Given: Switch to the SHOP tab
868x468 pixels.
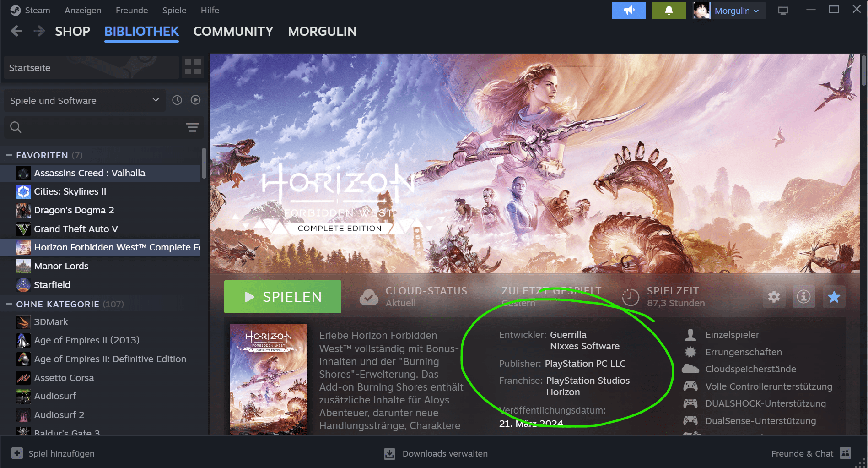Looking at the screenshot, I should pyautogui.click(x=73, y=31).
